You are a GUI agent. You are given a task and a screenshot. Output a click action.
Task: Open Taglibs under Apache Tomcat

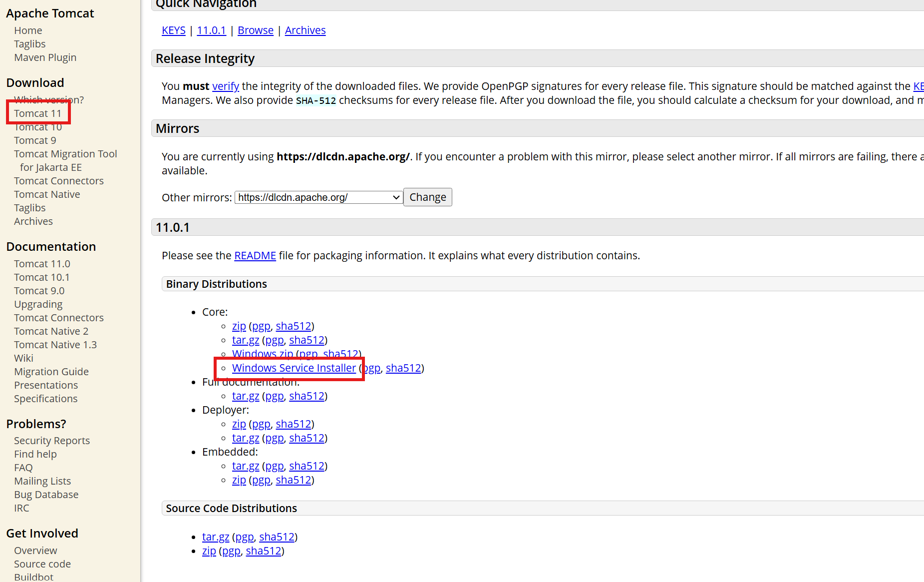pyautogui.click(x=29, y=44)
